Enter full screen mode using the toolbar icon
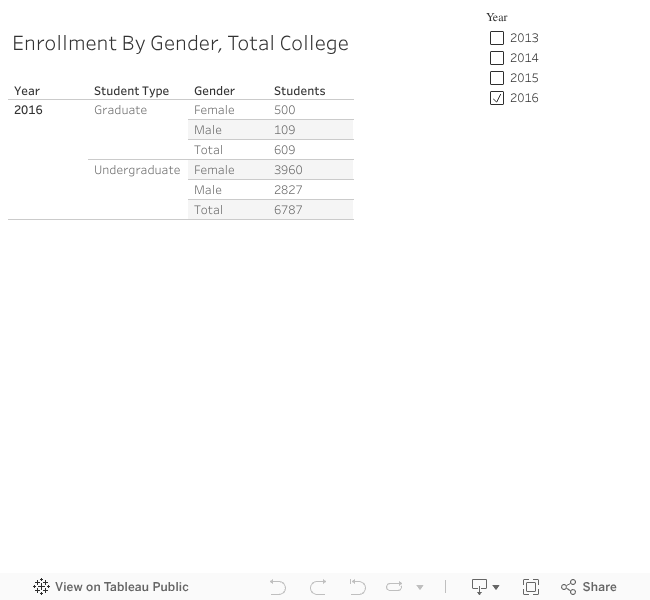650x600 pixels. pos(531,587)
